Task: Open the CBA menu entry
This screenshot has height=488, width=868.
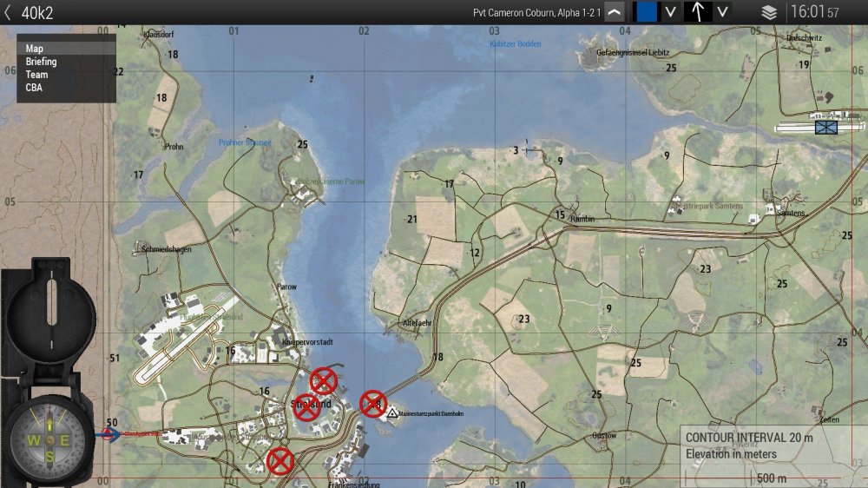Action: (34, 87)
